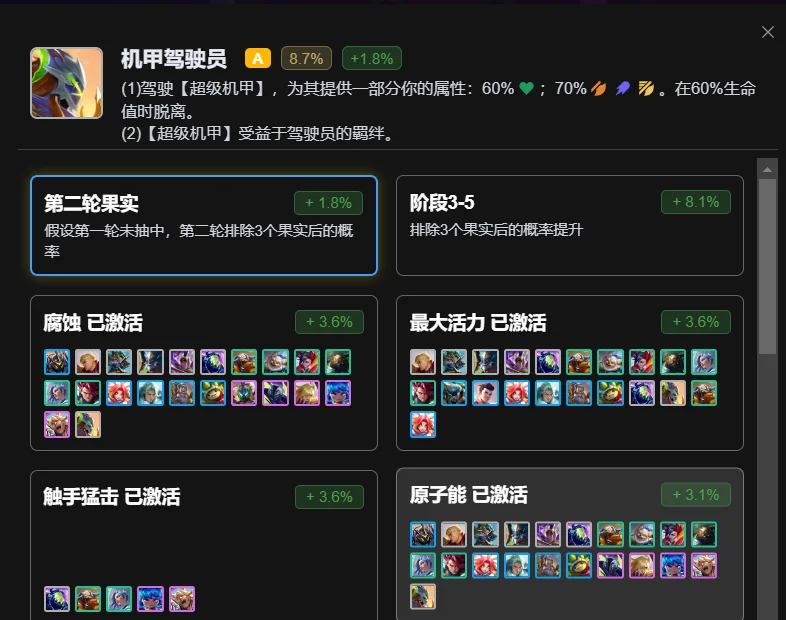
Task: Click blonde champion icon starting 最大活力 card
Action: pyautogui.click(x=423, y=362)
